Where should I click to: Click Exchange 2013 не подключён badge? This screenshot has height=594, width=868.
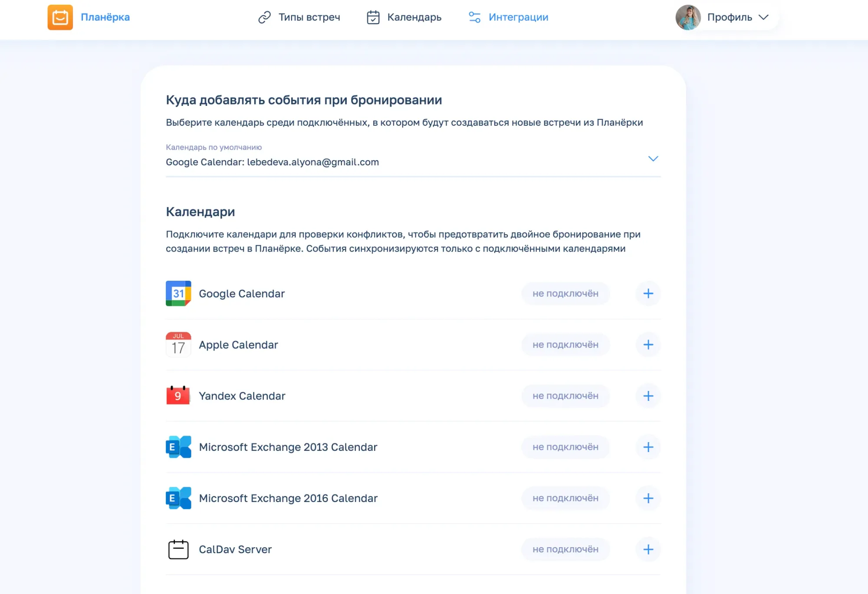pos(566,447)
